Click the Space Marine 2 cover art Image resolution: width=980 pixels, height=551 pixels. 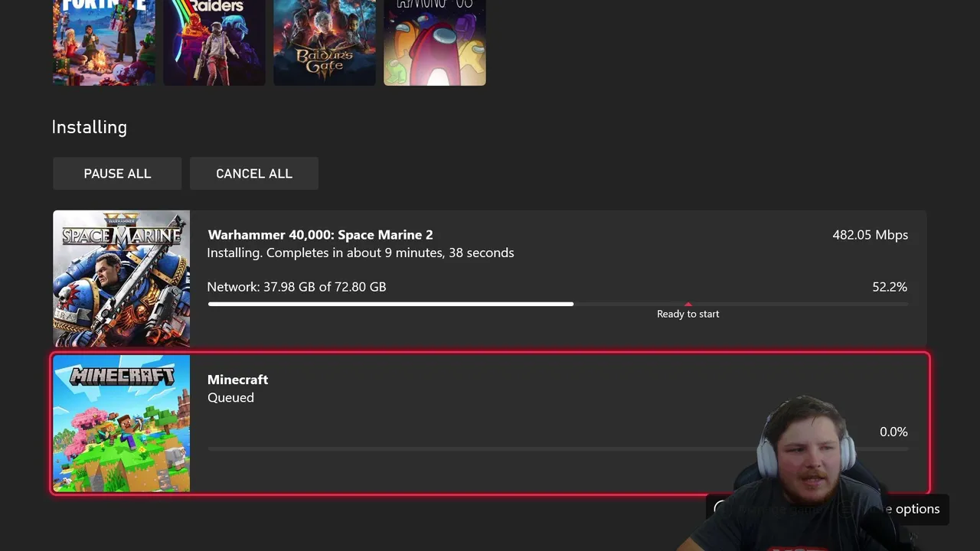(121, 279)
